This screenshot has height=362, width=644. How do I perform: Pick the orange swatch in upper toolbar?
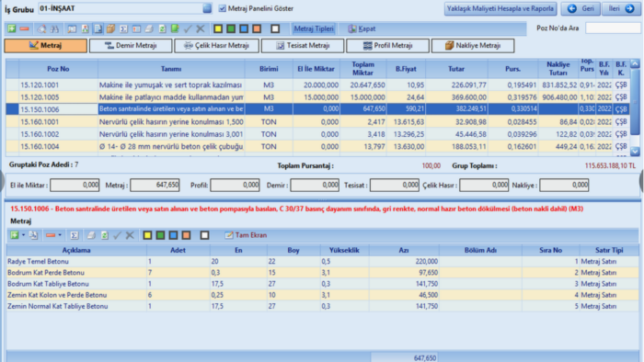tap(257, 28)
